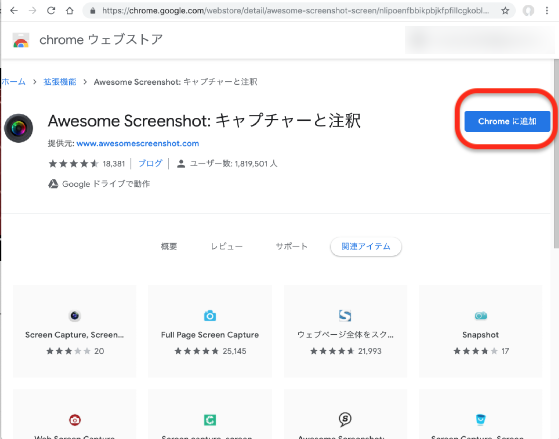Go back with the browser back arrow

[14, 11]
